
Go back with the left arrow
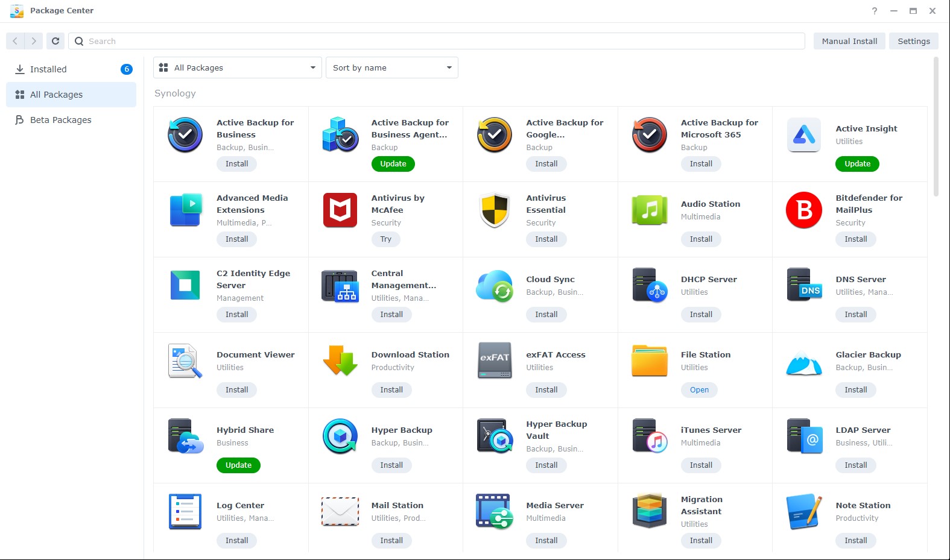pyautogui.click(x=15, y=41)
